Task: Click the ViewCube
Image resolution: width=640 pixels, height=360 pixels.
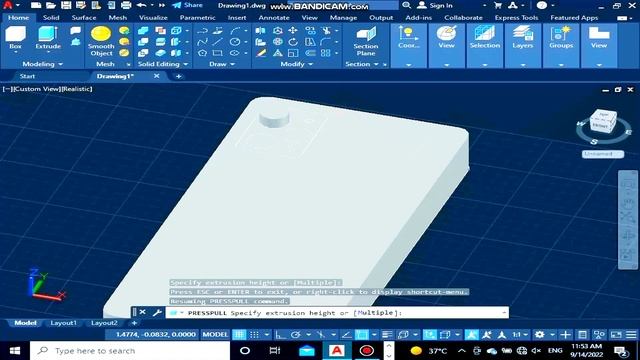Action: (603, 121)
